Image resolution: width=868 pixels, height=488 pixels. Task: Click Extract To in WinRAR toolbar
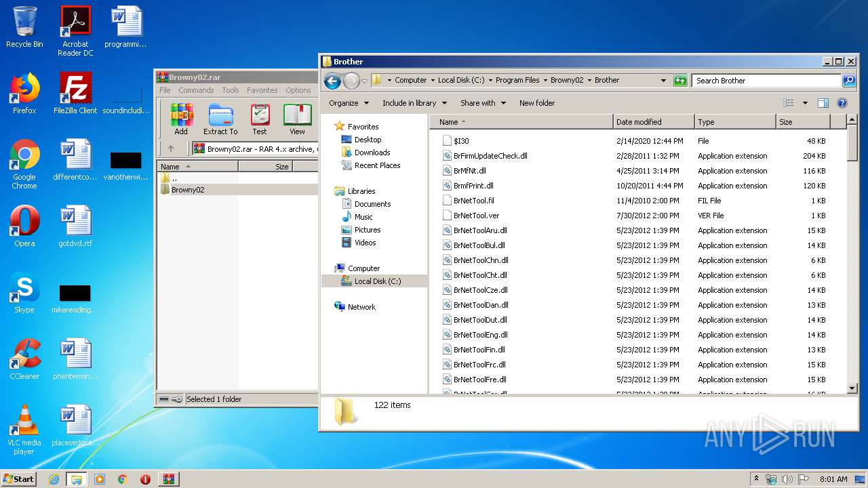(x=220, y=119)
